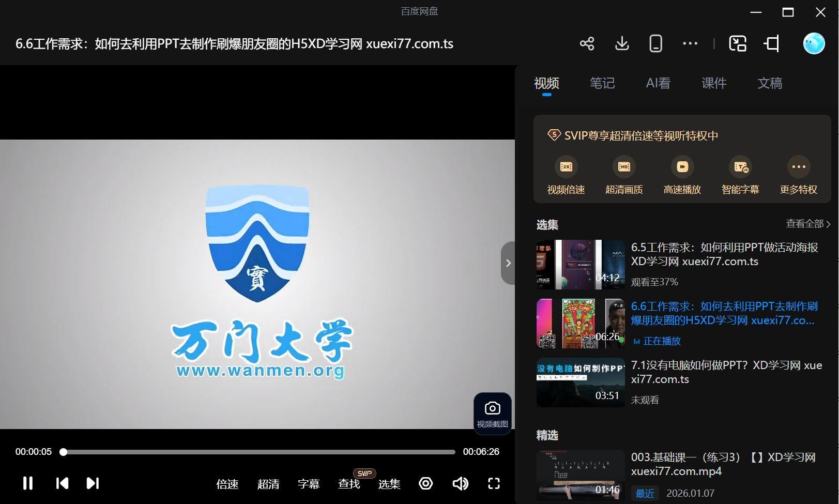This screenshot has height=504, width=839.
Task: Open the 超清画质 SVIP privilege
Action: click(624, 174)
